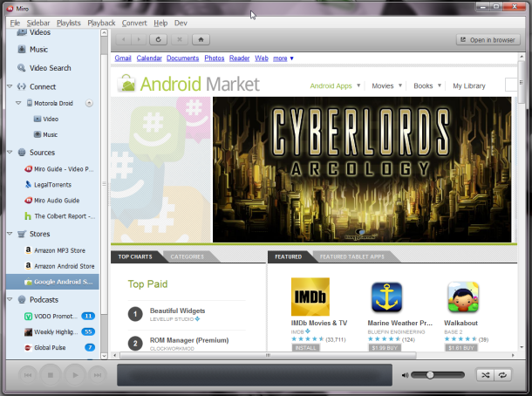Collapse the Connect section in sidebar
The width and height of the screenshot is (532, 396).
(9, 86)
